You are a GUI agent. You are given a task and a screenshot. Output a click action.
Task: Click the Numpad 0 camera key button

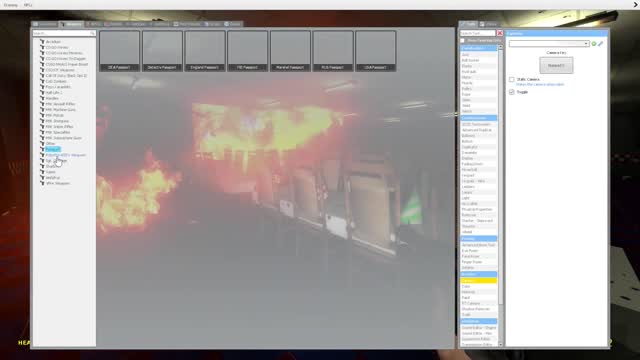pos(556,65)
